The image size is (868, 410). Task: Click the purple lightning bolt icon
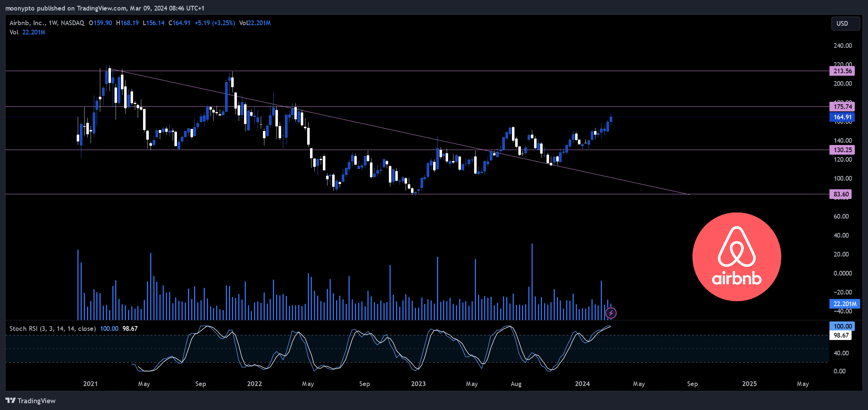tap(611, 313)
